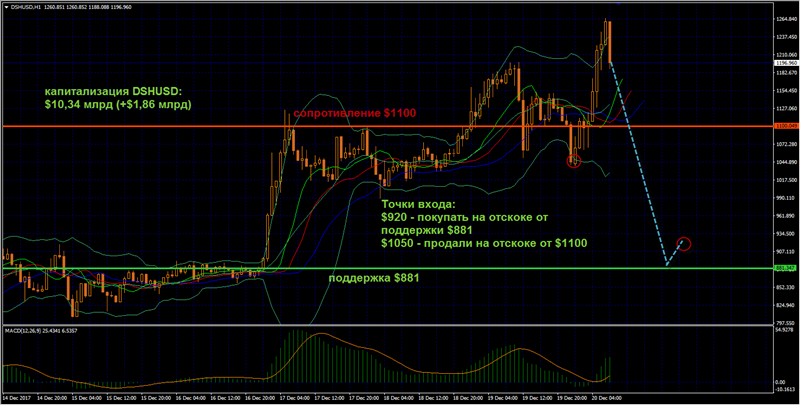The height and width of the screenshot is (405, 800).
Task: Click the '19 Dec 04:00' time axis label
Action: point(502,397)
